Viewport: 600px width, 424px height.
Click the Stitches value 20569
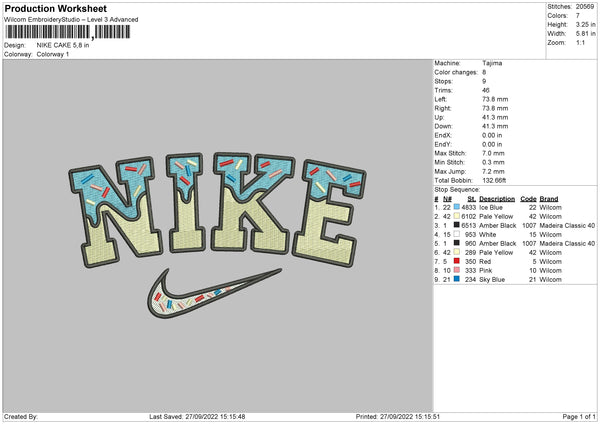[x=585, y=7]
